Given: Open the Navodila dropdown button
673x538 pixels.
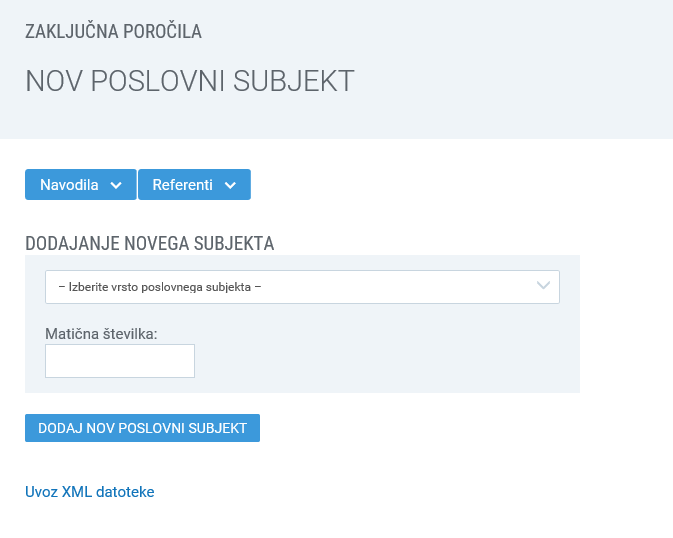Looking at the screenshot, I should [80, 185].
